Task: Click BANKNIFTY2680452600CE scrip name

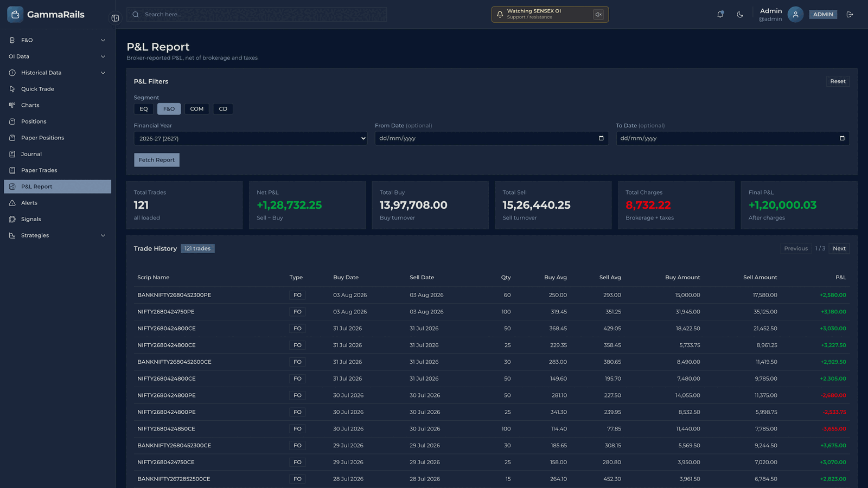Action: 174,362
